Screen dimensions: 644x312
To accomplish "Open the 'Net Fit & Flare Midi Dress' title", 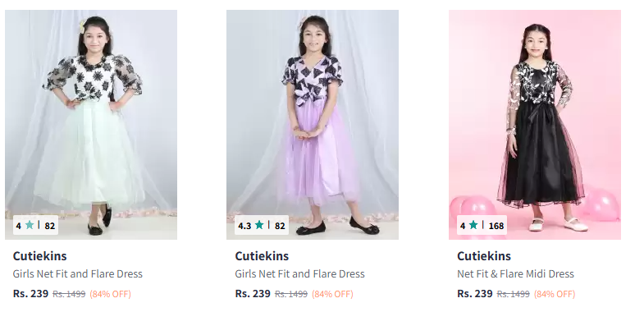I will 515,273.
